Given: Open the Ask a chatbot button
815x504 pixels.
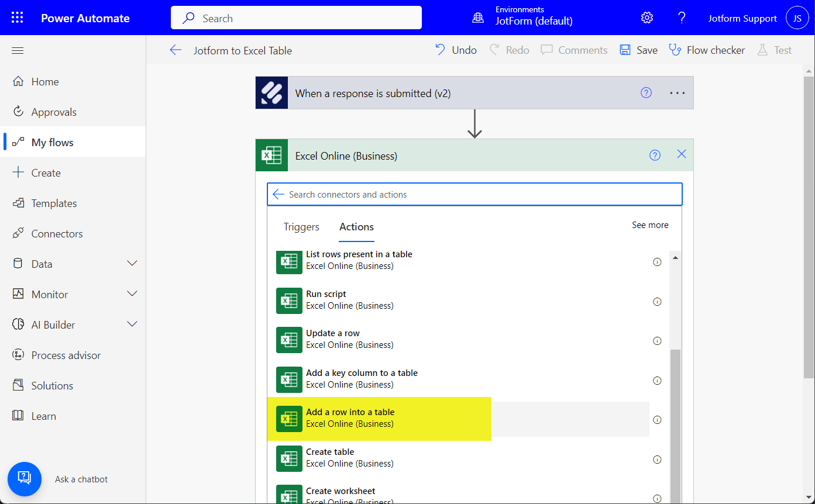Looking at the screenshot, I should tap(25, 479).
